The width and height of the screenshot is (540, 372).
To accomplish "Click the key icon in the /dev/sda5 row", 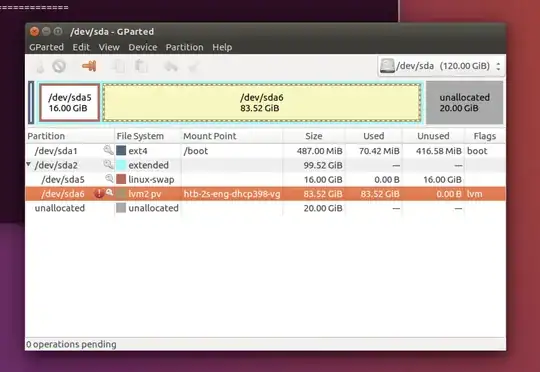I will 109,178.
